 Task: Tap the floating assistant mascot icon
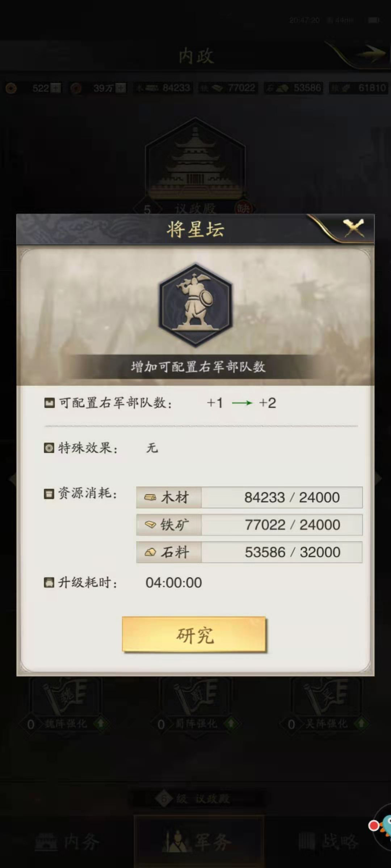point(382,826)
